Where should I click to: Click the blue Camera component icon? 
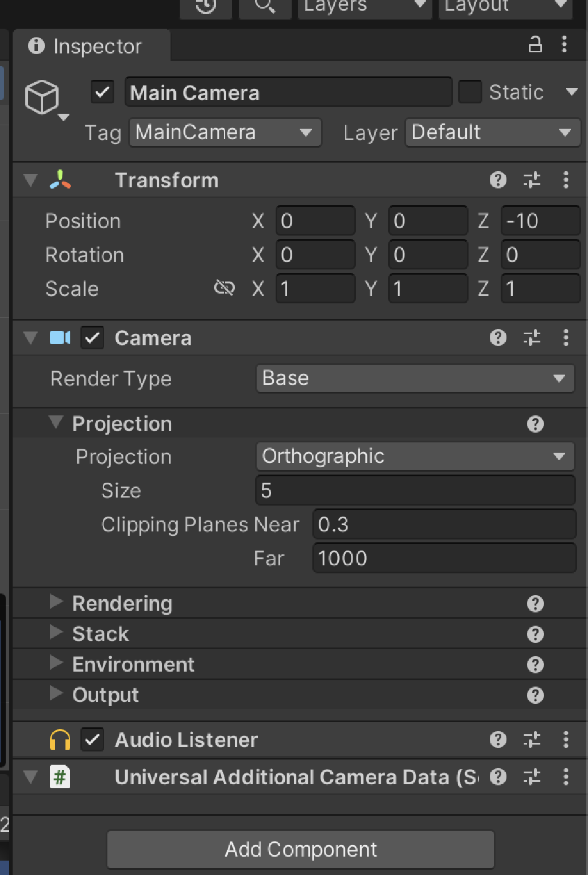click(60, 338)
